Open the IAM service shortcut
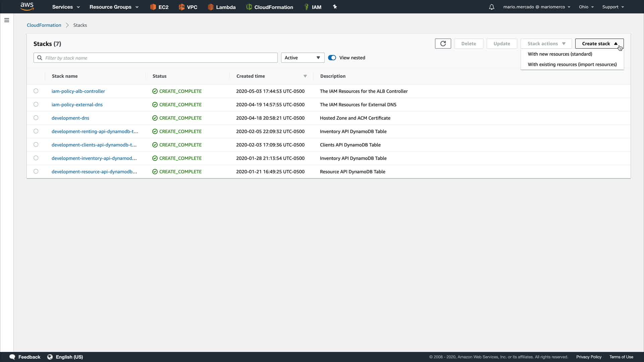Screen dimensions: 644x362 [313, 7]
